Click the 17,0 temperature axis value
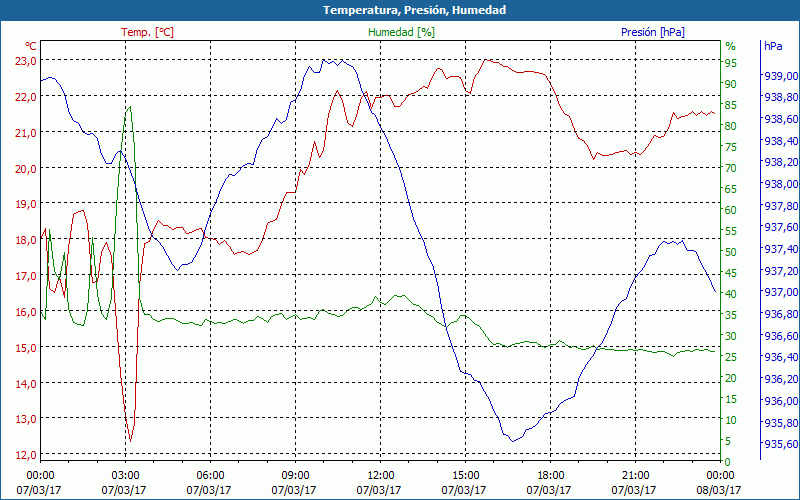800x500 pixels. 24,276
